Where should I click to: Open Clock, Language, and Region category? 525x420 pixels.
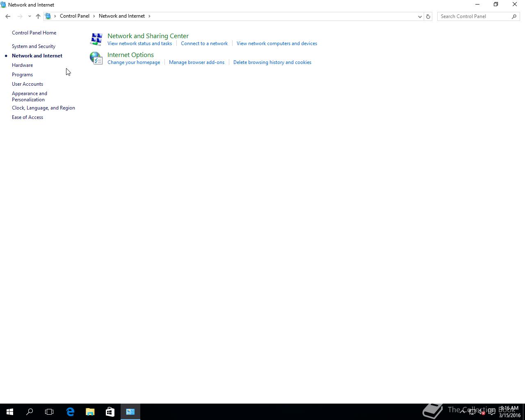[43, 108]
